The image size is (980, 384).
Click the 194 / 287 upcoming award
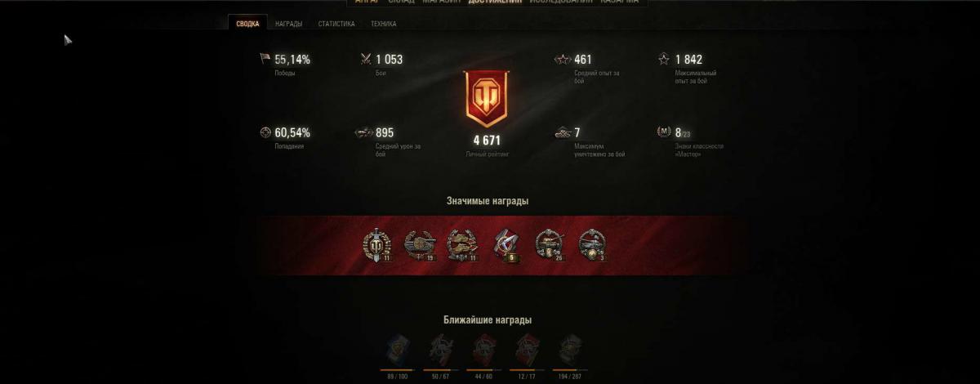coord(569,352)
